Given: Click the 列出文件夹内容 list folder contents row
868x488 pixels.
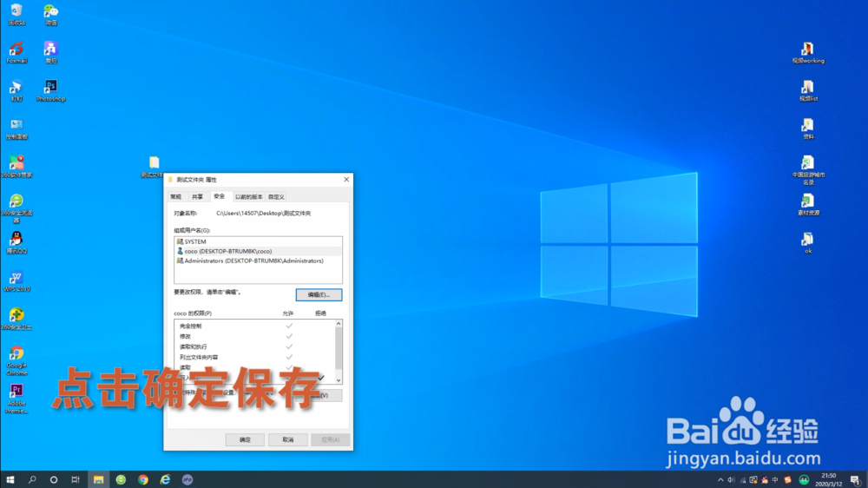Looking at the screenshot, I should click(254, 357).
